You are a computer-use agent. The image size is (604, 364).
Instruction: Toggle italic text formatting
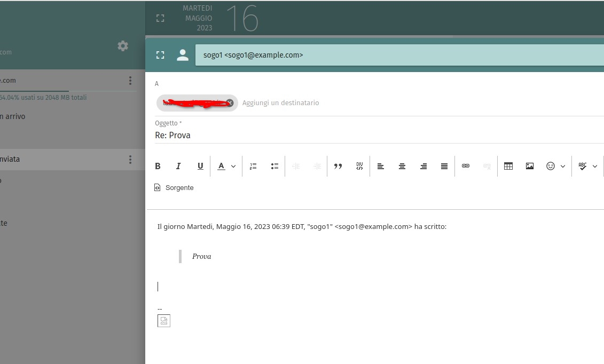click(x=179, y=167)
